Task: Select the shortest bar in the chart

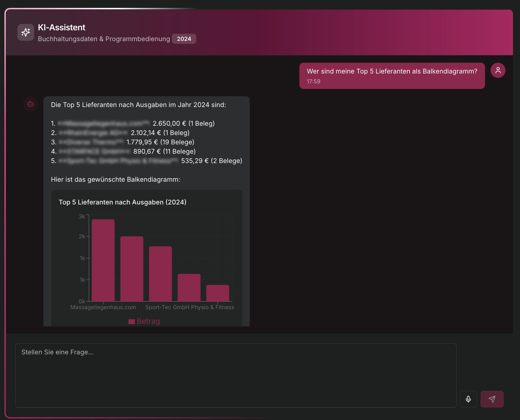Action: (x=217, y=293)
